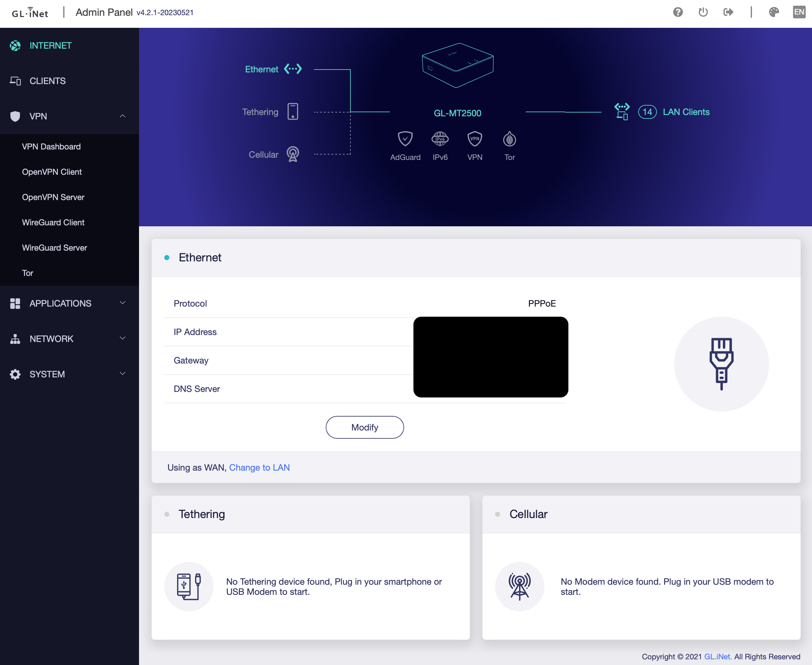Expand the NETWORK sidebar section
812x665 pixels.
click(x=123, y=339)
